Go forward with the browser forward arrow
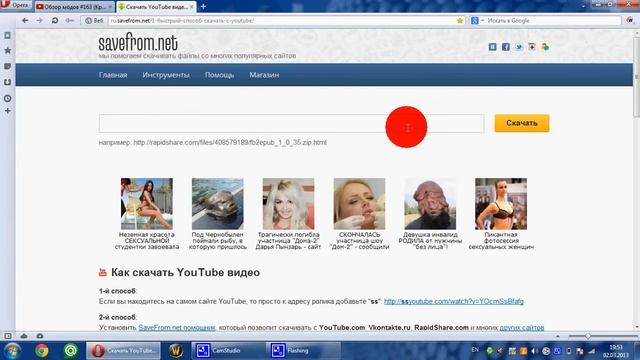 pyautogui.click(x=40, y=20)
